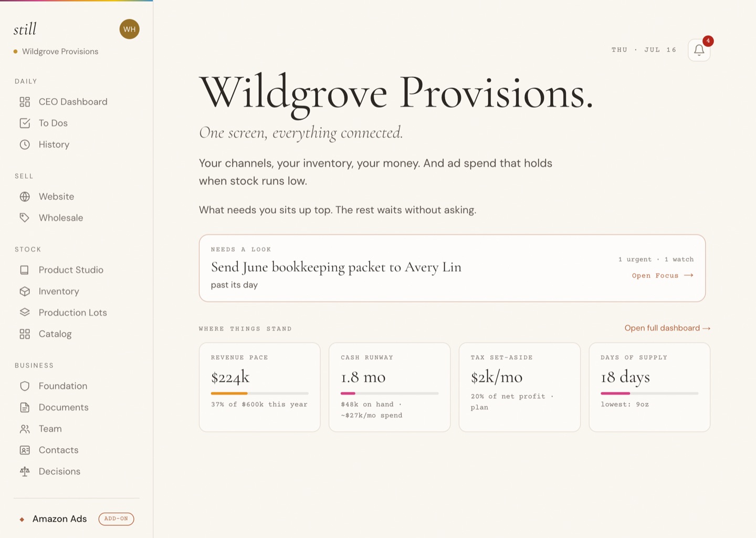Click the Decisions scales icon
The image size is (756, 538).
coord(25,471)
